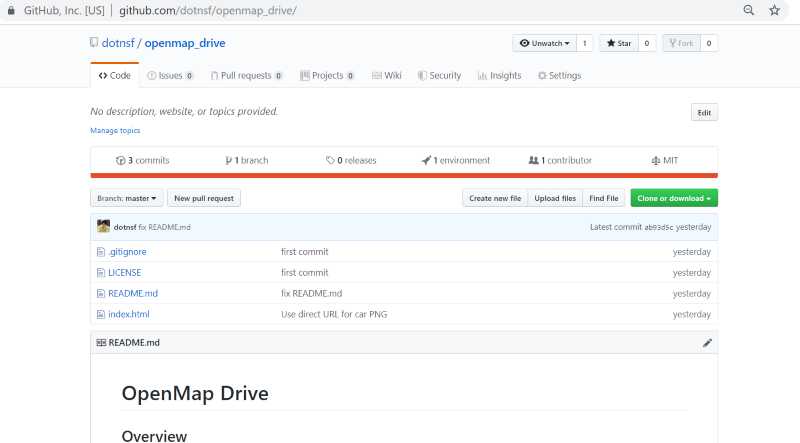This screenshot has width=800, height=443.
Task: Open latest commit hash ab93d5c
Action: click(x=659, y=228)
